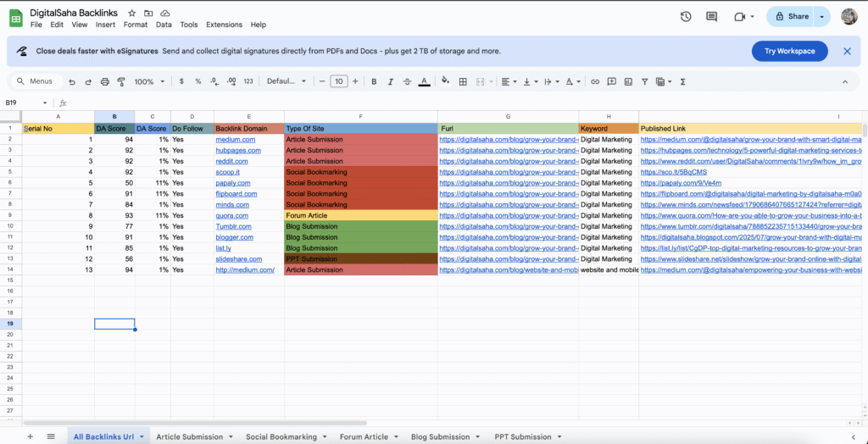This screenshot has height=444, width=868.
Task: Toggle italic formatting
Action: pyautogui.click(x=390, y=81)
